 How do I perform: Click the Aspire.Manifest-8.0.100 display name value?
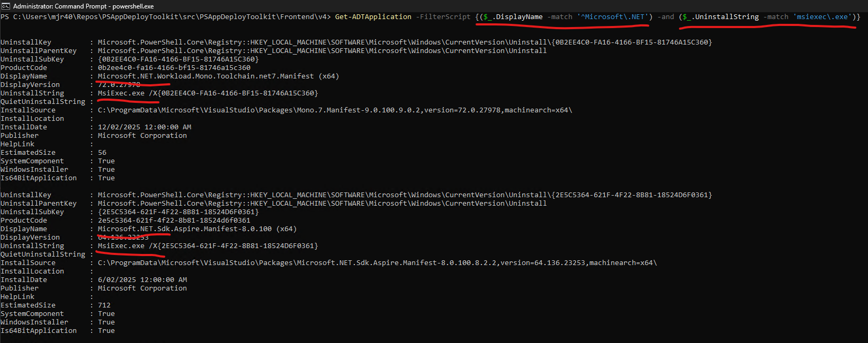197,229
